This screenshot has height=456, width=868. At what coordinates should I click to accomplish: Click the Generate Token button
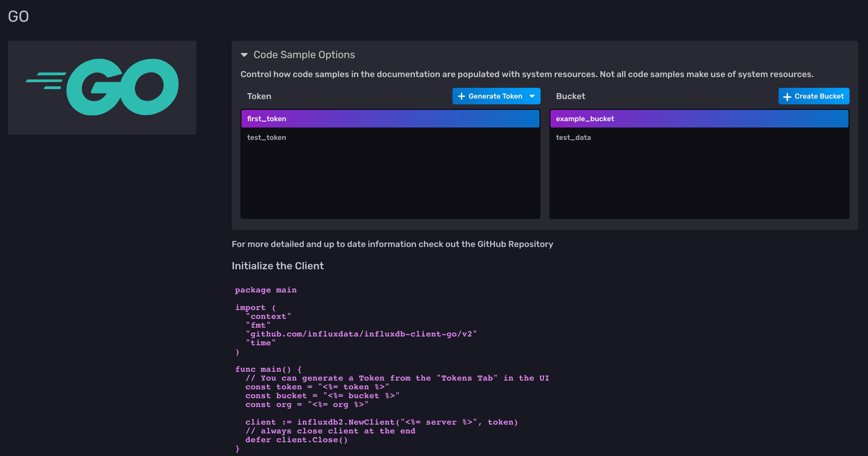(495, 96)
